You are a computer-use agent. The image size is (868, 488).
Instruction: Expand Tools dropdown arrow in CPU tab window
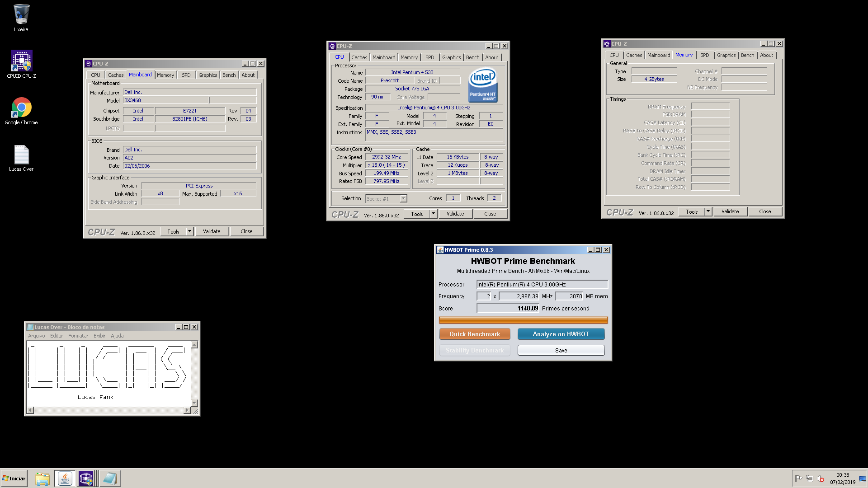(434, 214)
